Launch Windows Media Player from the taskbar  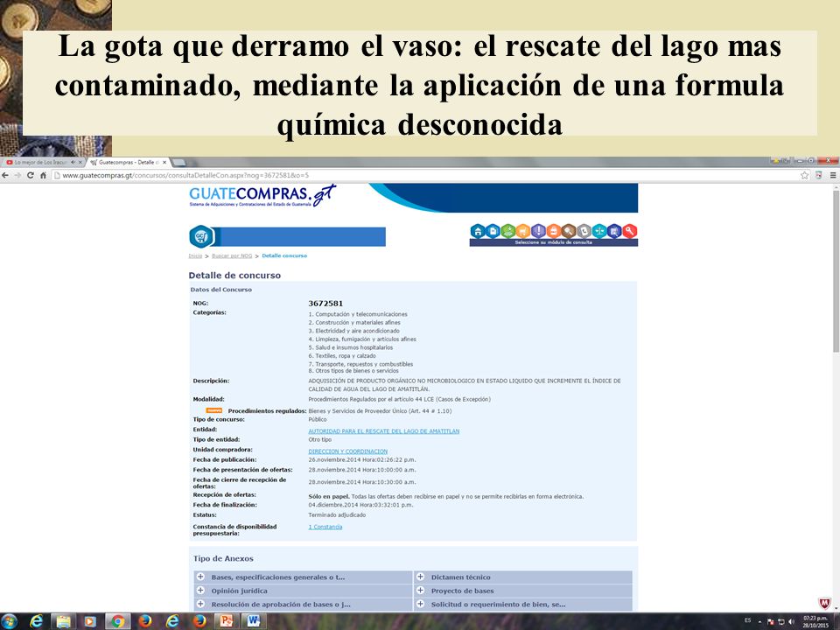(90, 621)
